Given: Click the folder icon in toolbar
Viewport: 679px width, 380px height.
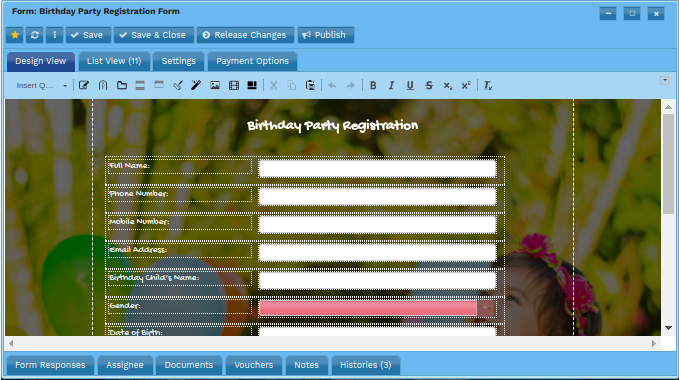Looking at the screenshot, I should click(122, 86).
